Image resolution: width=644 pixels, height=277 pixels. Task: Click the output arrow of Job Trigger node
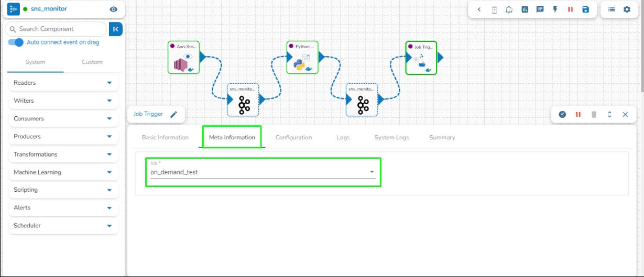[441, 57]
